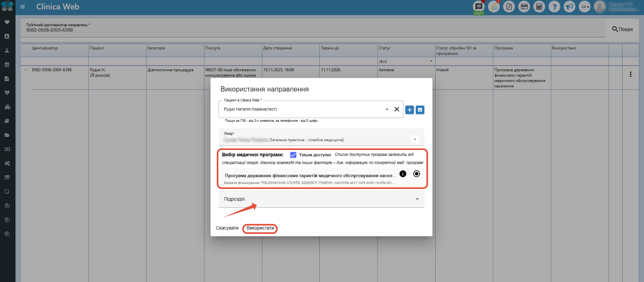Viewport: 644px width, 282px height.
Task: Click the Використати button
Action: pos(260,228)
